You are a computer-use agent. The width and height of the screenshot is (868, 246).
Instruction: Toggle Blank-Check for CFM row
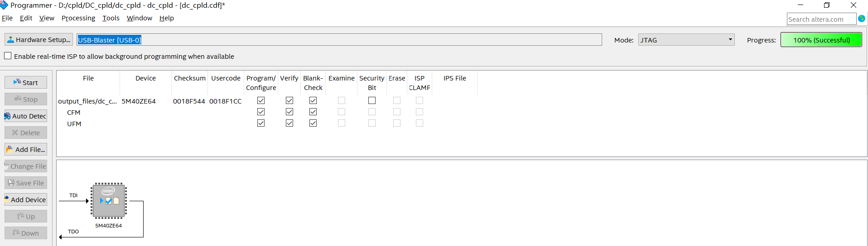coord(313,112)
